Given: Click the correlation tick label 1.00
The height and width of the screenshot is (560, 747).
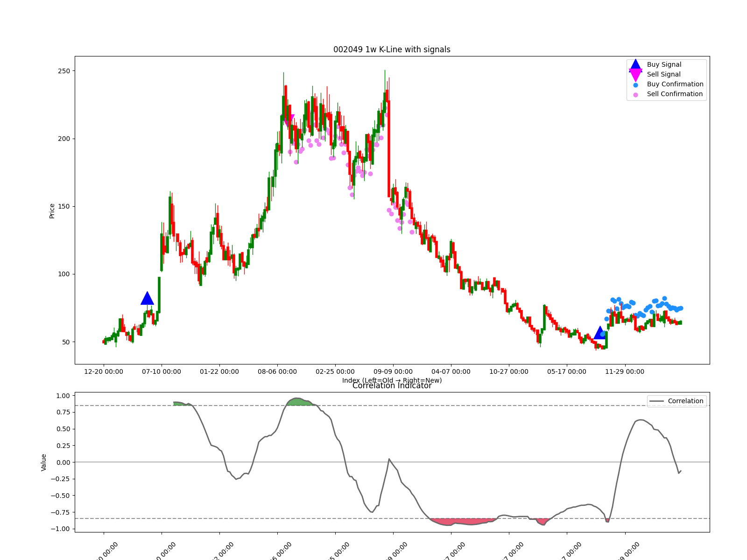Looking at the screenshot, I should (x=63, y=396).
